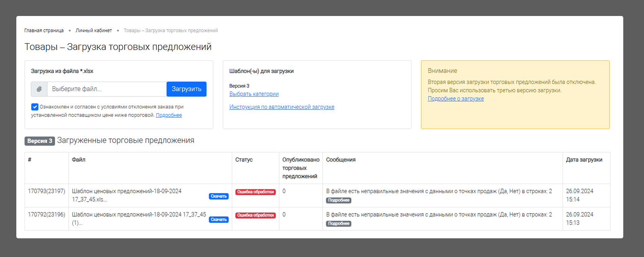Click the published count '0' in row 170793(23197)
This screenshot has height=257, width=644.
point(284,191)
